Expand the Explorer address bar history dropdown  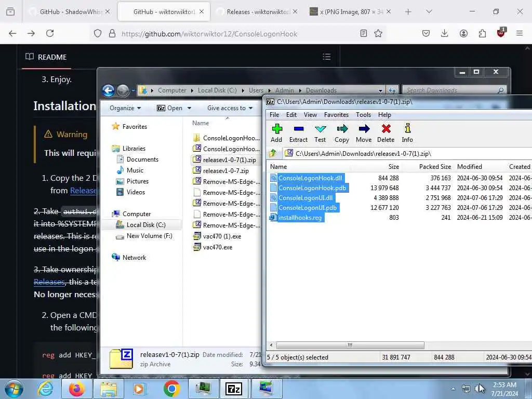380,90
